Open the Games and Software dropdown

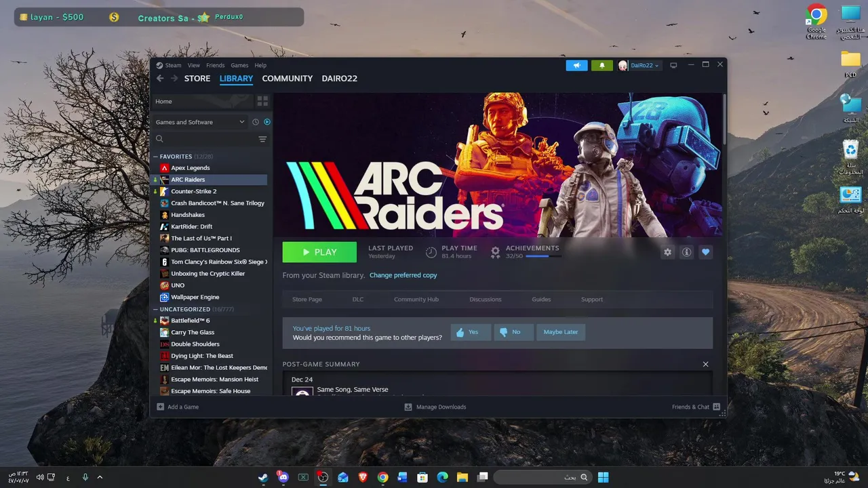[x=200, y=122]
